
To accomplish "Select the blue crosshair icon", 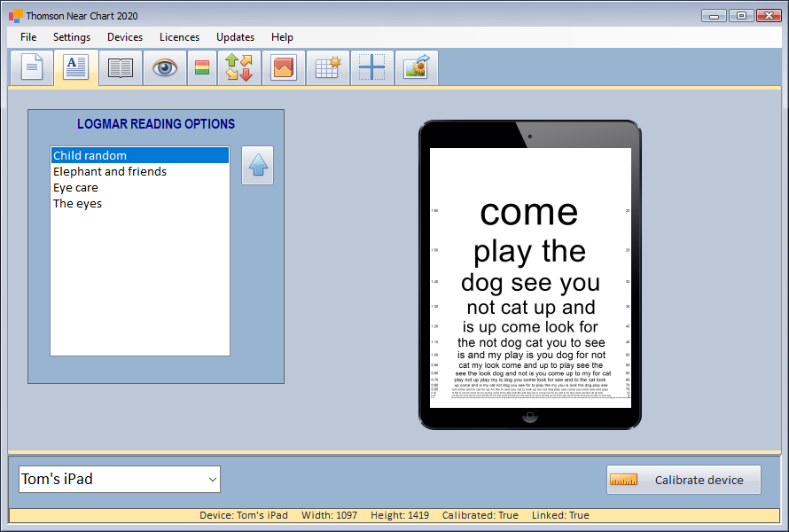I will [x=372, y=68].
